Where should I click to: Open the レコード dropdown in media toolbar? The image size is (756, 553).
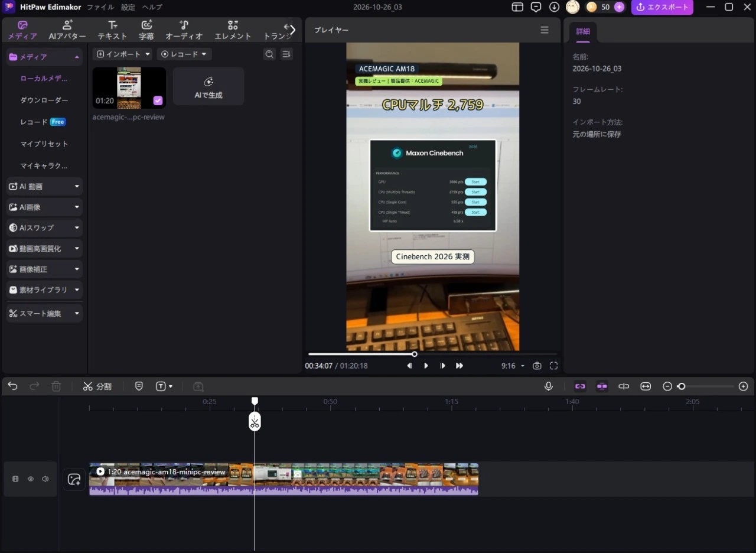pos(184,54)
